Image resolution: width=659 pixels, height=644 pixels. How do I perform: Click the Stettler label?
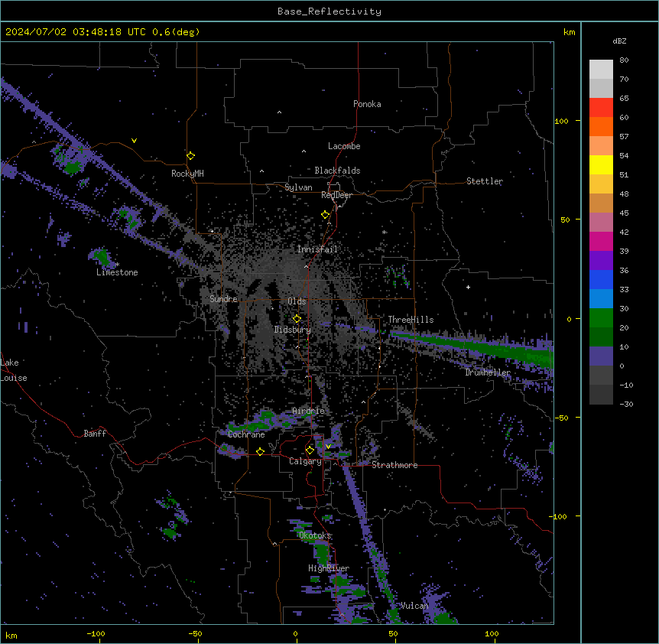(x=485, y=181)
